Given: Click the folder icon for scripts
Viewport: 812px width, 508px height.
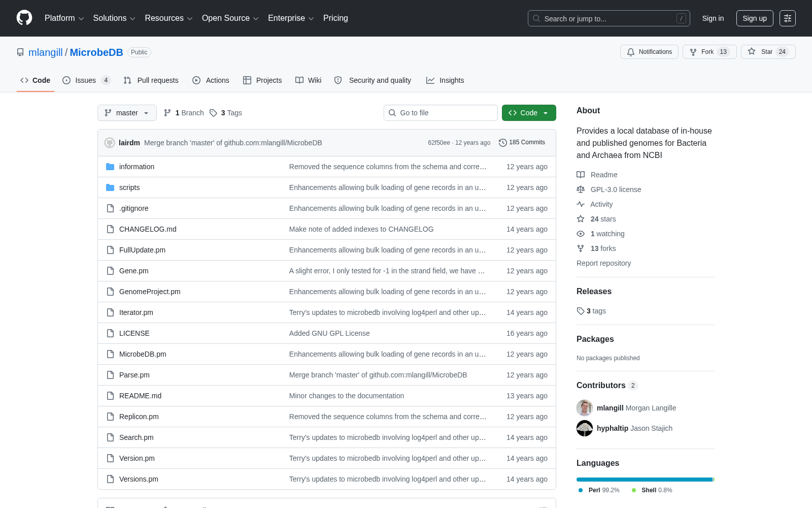Looking at the screenshot, I should (110, 187).
